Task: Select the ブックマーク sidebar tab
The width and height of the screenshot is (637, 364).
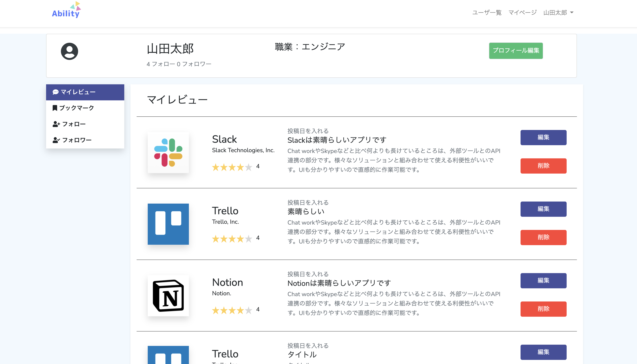Action: [x=76, y=108]
